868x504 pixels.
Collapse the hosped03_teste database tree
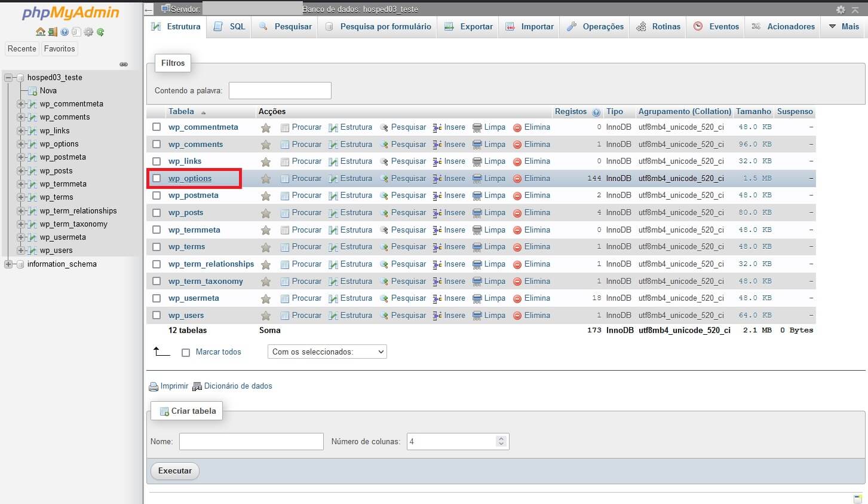[8, 78]
